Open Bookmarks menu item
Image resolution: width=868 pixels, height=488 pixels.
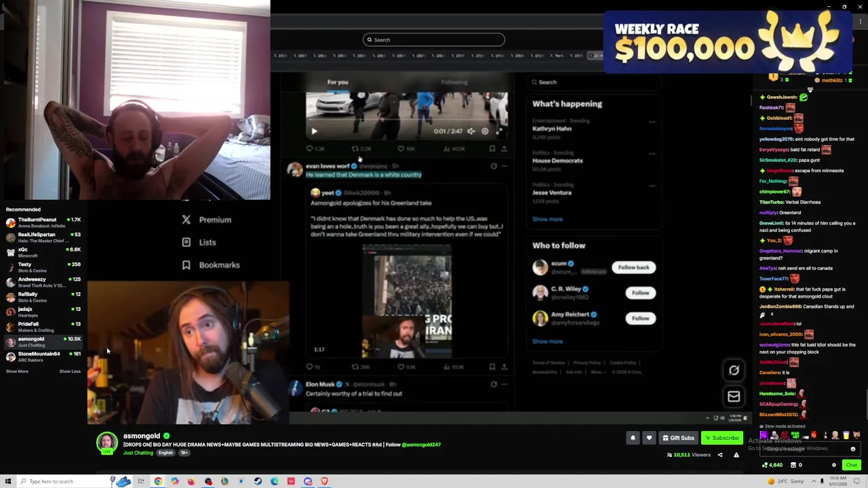coord(211,265)
